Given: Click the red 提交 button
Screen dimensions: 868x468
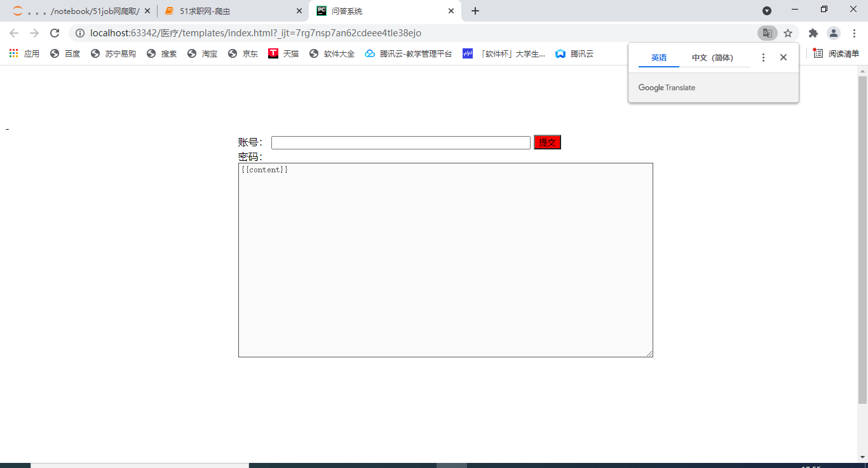Looking at the screenshot, I should tap(547, 142).
